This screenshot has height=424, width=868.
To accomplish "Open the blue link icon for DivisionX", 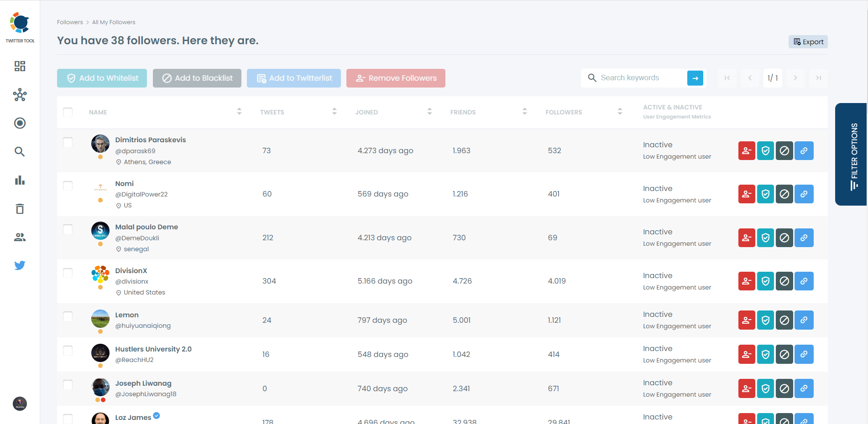I will 804,281.
